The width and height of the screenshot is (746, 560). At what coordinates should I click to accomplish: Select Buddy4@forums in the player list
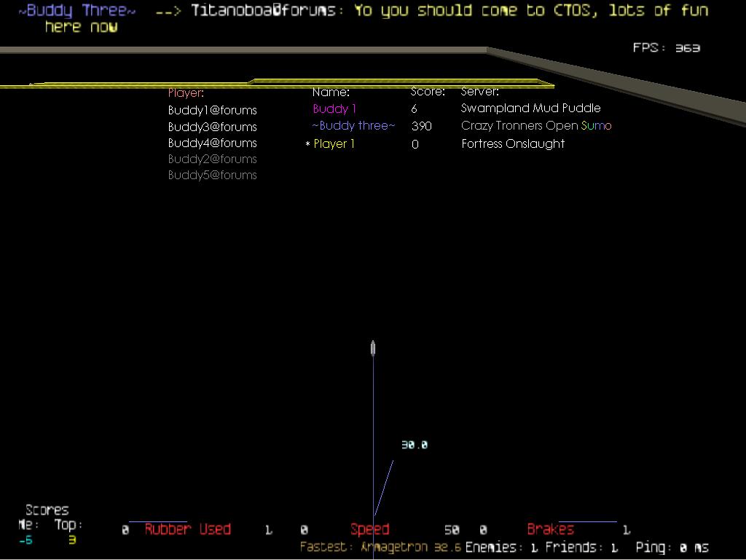pos(212,143)
